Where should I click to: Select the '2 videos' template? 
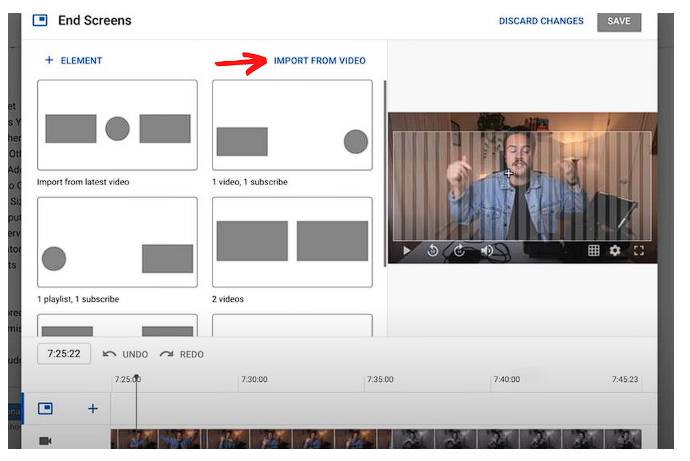coord(292,242)
